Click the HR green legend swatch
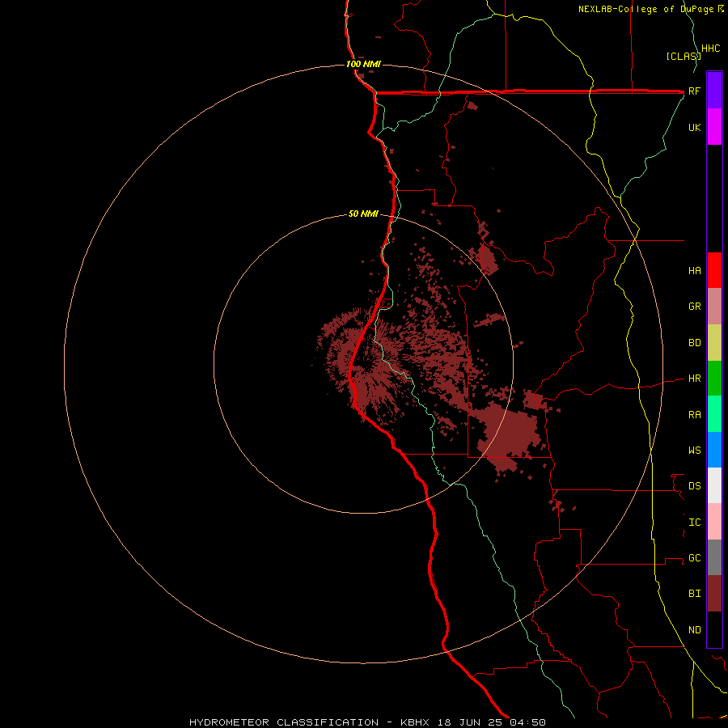The width and height of the screenshot is (728, 728). tap(714, 379)
